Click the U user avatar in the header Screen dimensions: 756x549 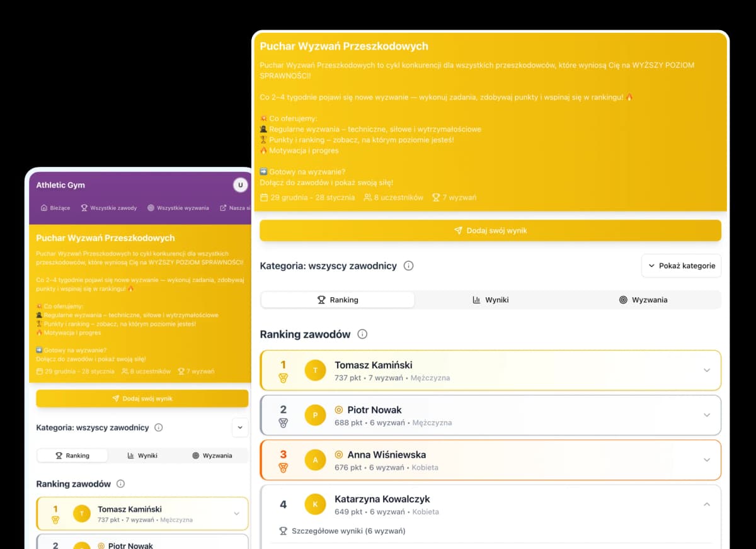[x=240, y=184]
